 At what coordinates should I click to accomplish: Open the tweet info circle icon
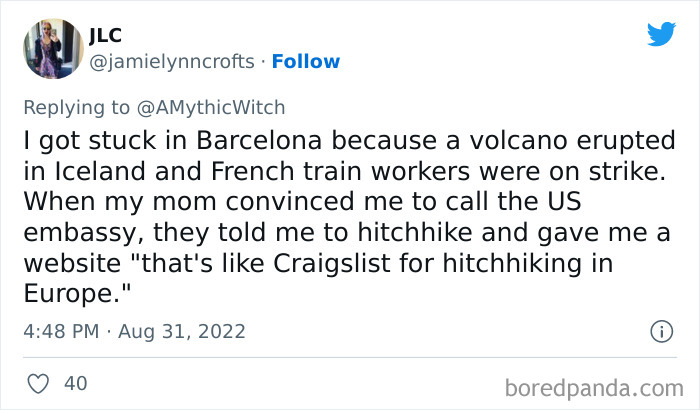click(660, 331)
